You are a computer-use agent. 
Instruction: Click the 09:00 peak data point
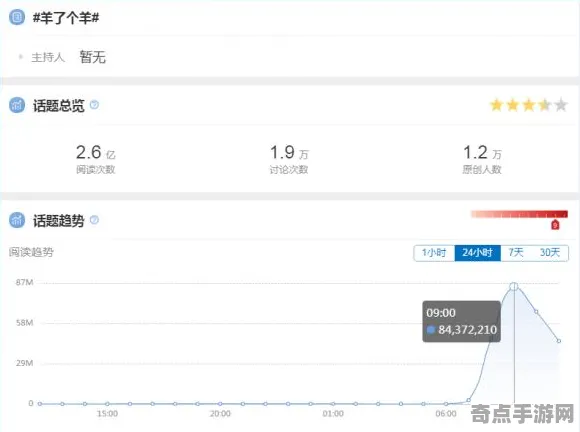click(514, 286)
